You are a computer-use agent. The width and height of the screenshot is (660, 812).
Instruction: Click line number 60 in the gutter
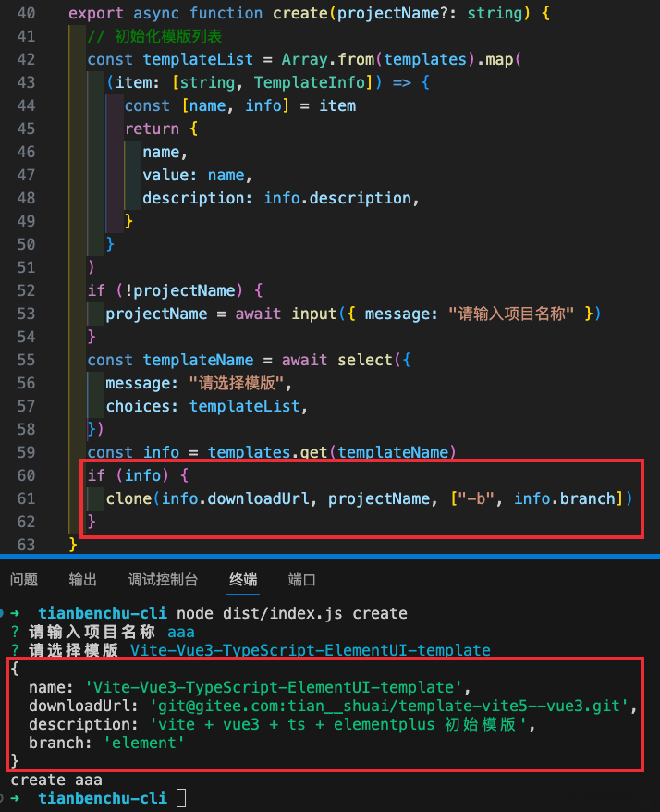(x=26, y=475)
